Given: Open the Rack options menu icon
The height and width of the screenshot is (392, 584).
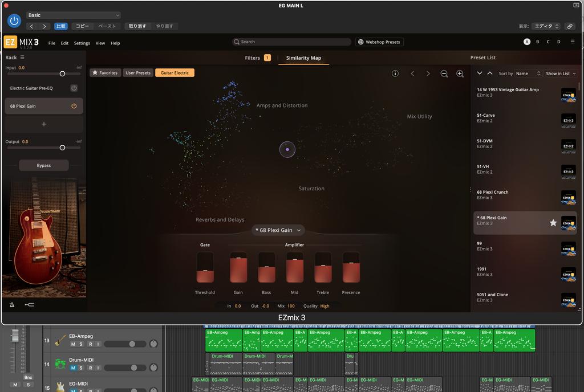Looking at the screenshot, I should click(x=22, y=58).
